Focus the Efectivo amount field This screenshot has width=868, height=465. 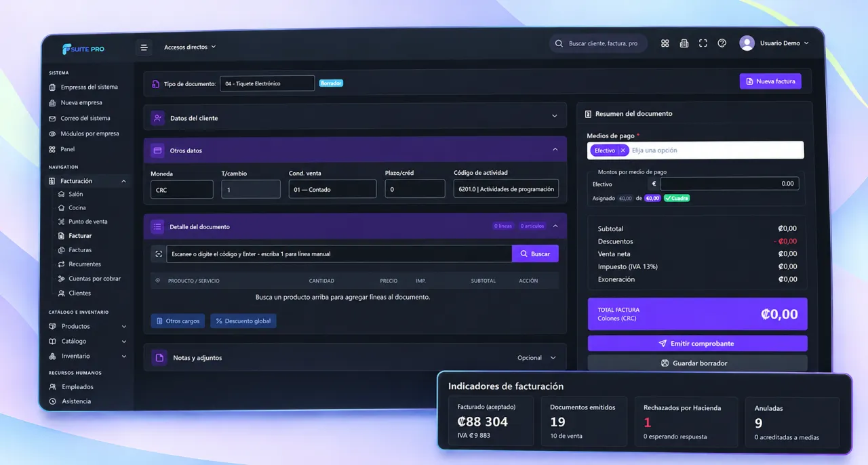[730, 184]
